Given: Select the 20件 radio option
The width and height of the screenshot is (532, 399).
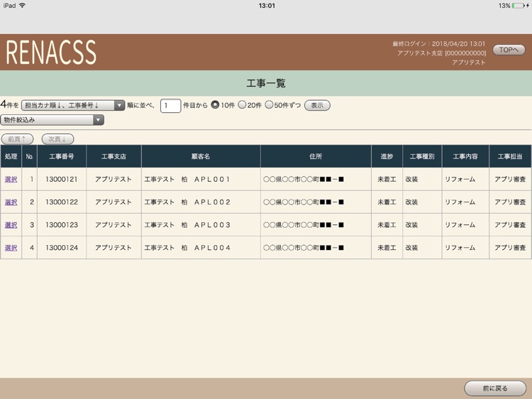Looking at the screenshot, I should click(x=242, y=105).
